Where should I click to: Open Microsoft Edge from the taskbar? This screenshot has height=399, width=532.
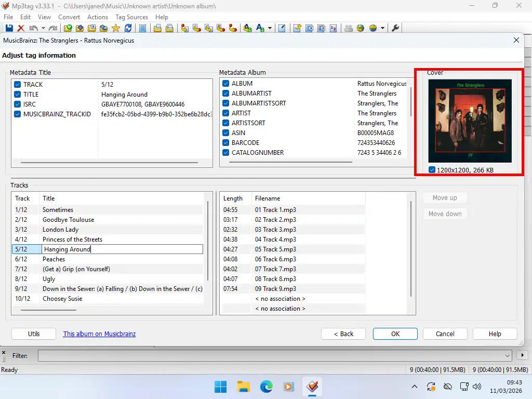point(266,387)
